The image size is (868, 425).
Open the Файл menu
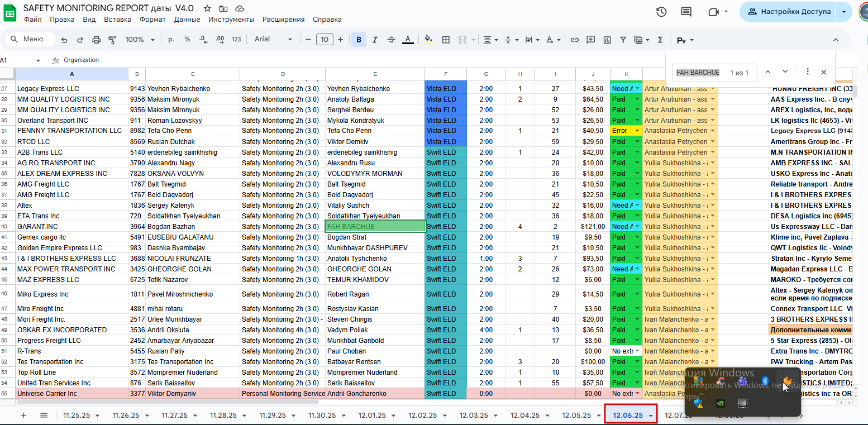click(33, 19)
